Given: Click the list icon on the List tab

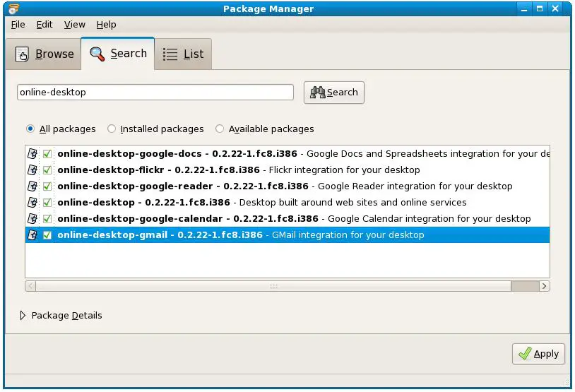Looking at the screenshot, I should pos(170,54).
